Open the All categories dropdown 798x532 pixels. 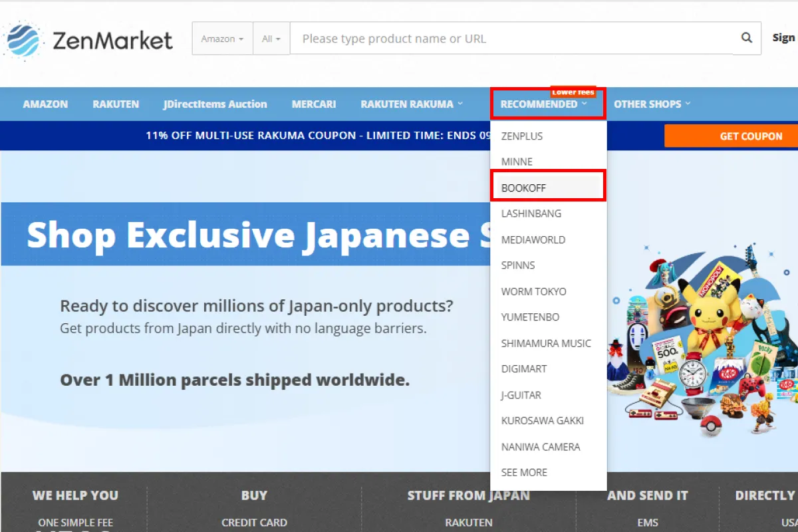(271, 39)
